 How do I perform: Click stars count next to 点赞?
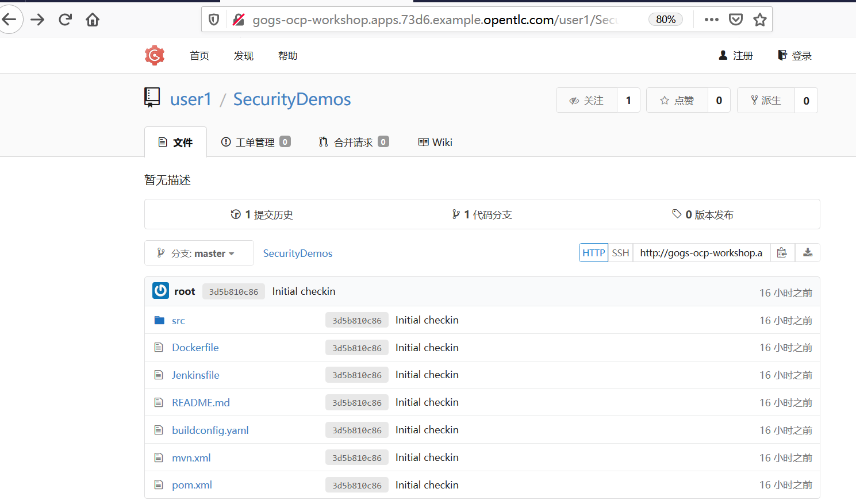(x=719, y=101)
